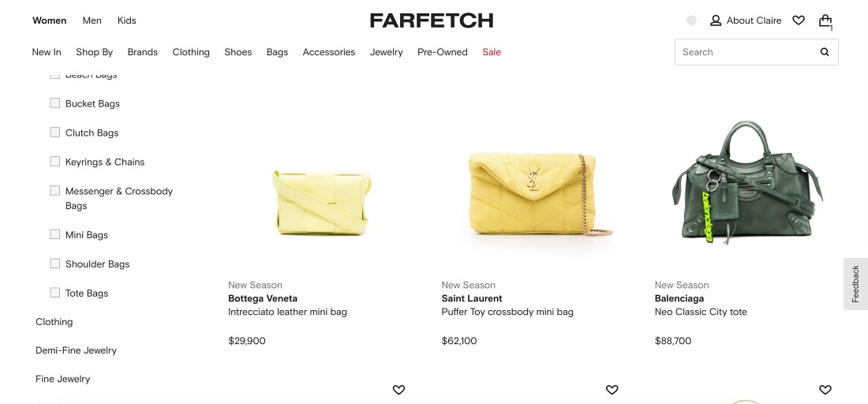Screen dimensions: 868x404
Task: Click the wishlist heart under the Saint Laurent price
Action: (612, 390)
